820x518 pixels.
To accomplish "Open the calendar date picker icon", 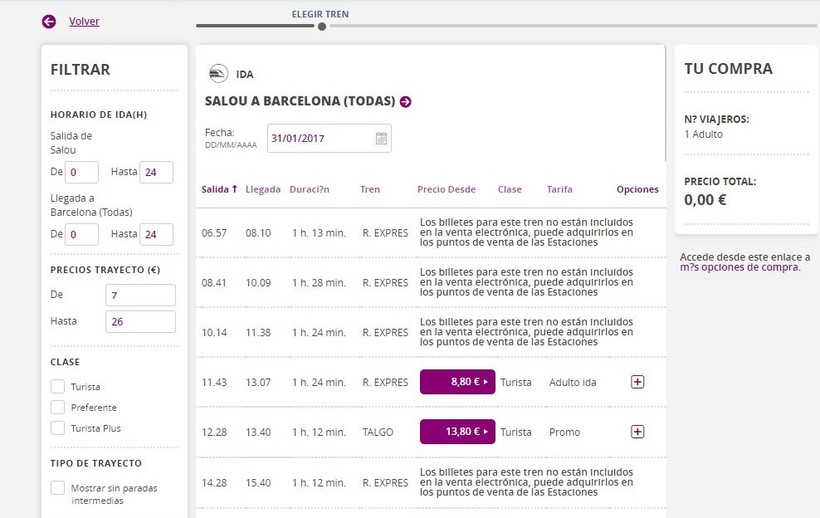I will [381, 138].
